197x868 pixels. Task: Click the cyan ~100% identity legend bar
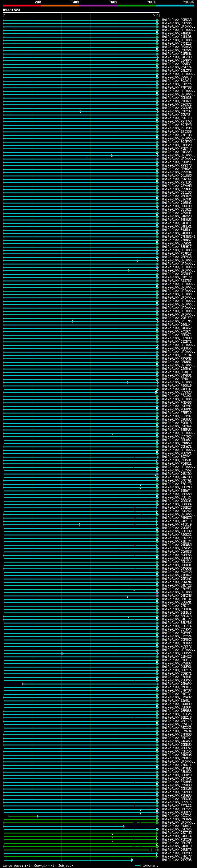[175, 6]
